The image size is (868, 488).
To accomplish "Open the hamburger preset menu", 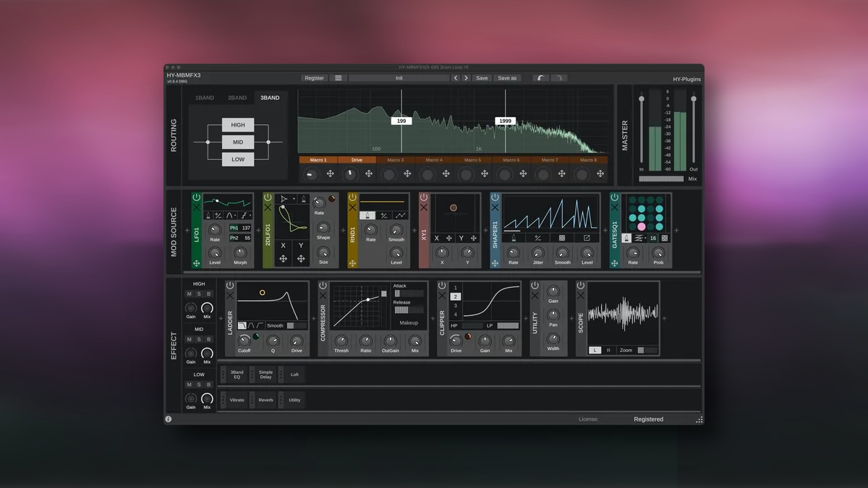I will coord(338,78).
